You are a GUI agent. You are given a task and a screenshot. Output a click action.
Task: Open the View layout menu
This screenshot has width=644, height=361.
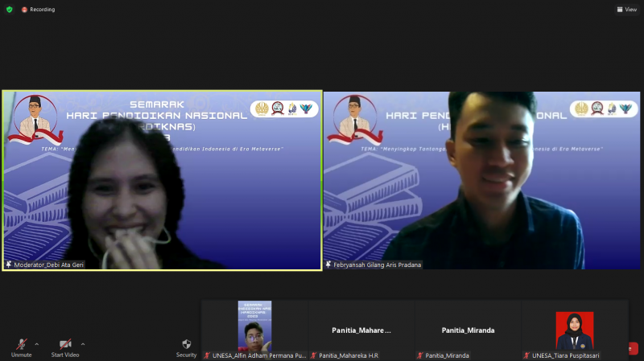point(626,10)
